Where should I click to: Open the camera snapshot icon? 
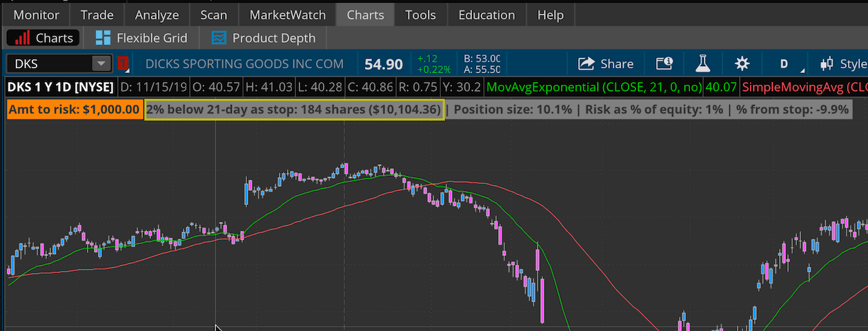pos(664,63)
